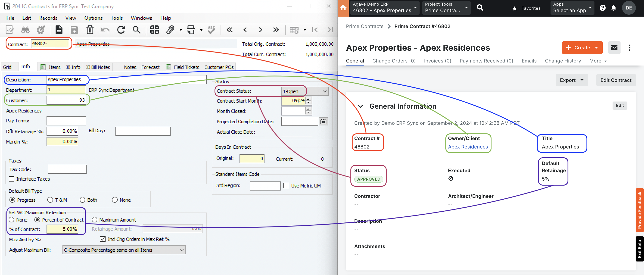The height and width of the screenshot is (275, 644).
Task: Select the Progress bill type radio
Action: tap(12, 200)
